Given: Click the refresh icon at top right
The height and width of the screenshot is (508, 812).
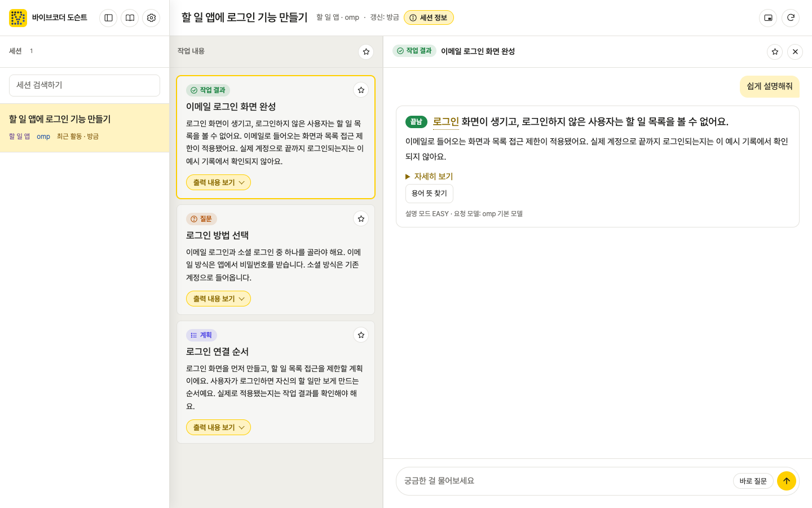Looking at the screenshot, I should click(791, 18).
